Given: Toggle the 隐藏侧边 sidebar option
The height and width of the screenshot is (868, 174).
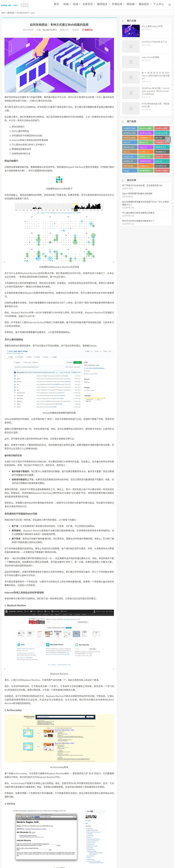Looking at the screenshot, I should [88, 30].
